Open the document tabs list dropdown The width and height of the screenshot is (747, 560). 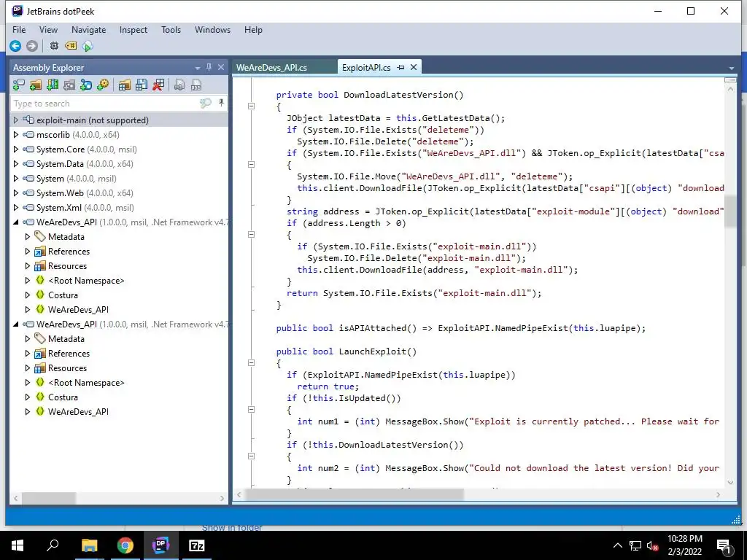click(731, 68)
